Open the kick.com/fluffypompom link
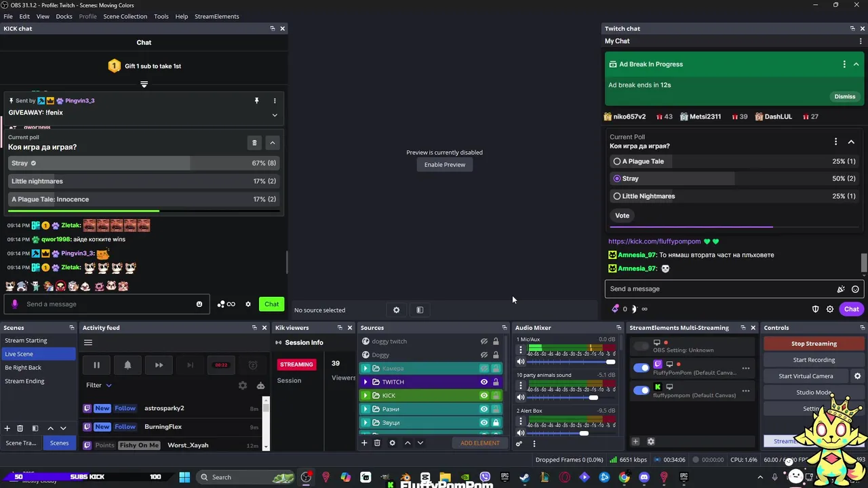 [x=654, y=241]
